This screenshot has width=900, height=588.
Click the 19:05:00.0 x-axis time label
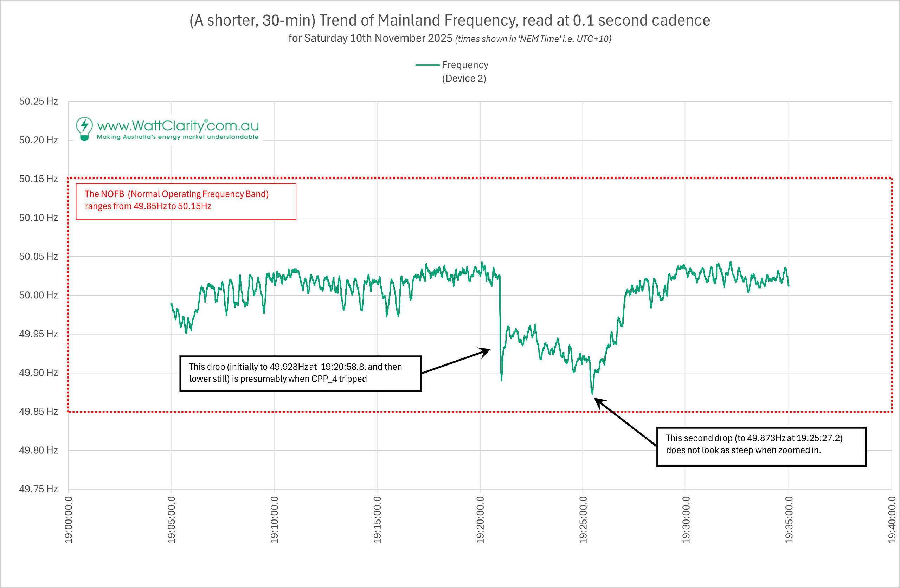point(171,520)
